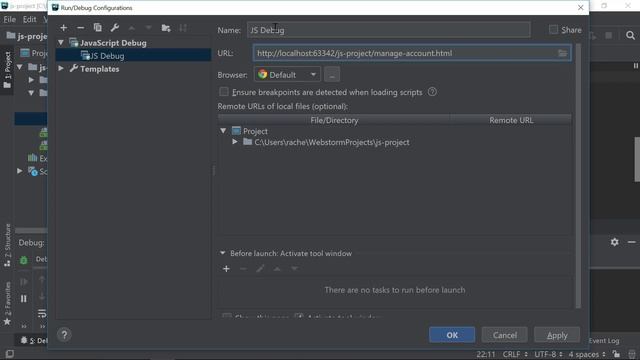Click the Name input field
640x360 pixels.
point(389,30)
